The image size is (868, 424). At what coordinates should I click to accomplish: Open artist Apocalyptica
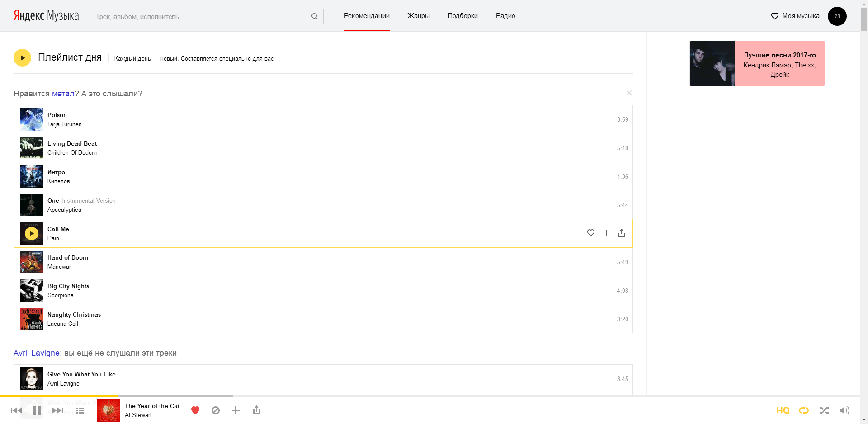point(64,210)
